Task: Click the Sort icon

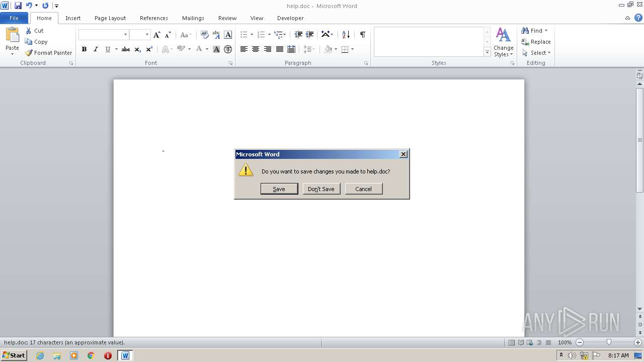Action: [346, 35]
